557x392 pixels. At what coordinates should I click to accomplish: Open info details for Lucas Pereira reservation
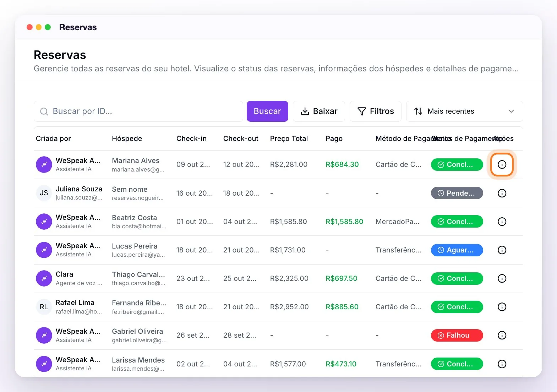coord(502,250)
